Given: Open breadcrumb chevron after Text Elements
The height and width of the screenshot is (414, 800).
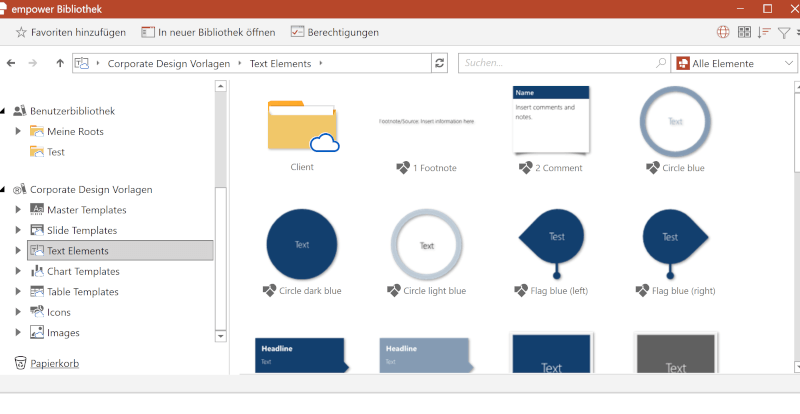Looking at the screenshot, I should (321, 63).
